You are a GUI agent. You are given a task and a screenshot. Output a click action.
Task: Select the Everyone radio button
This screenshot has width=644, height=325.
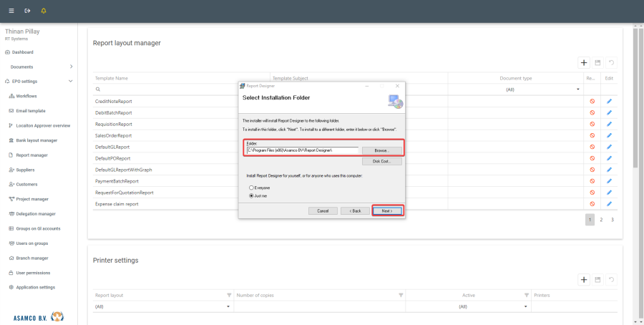251,188
